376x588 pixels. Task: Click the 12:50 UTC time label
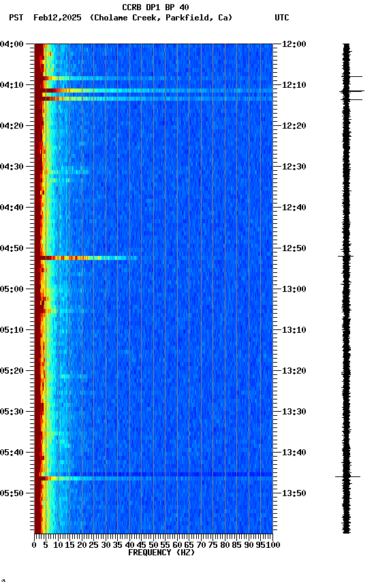[294, 248]
